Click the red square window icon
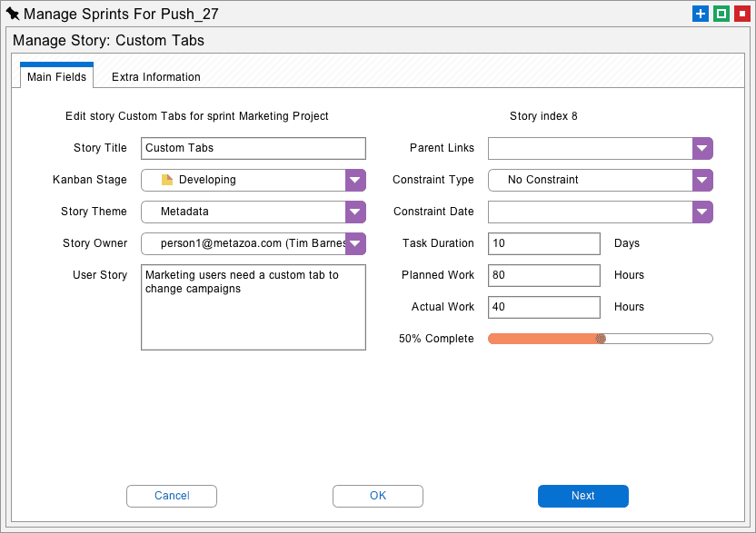 pos(741,14)
